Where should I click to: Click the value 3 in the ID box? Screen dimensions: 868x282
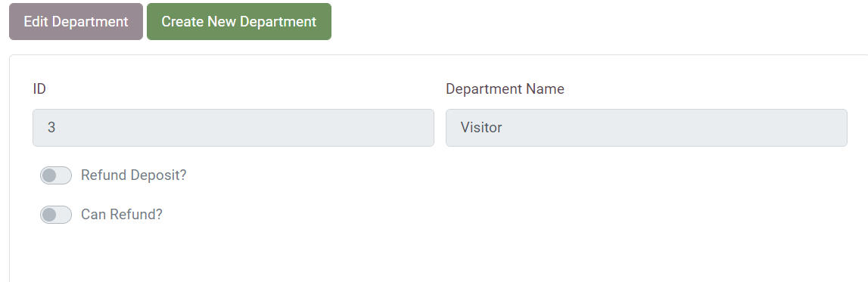(x=51, y=128)
